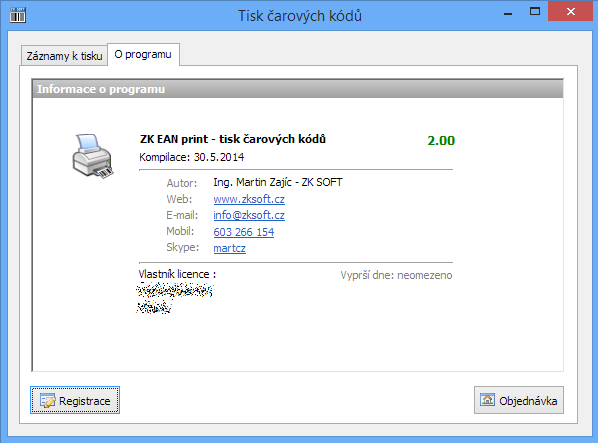The width and height of the screenshot is (598, 443).
Task: Select the O programu tab
Action: pos(143,55)
